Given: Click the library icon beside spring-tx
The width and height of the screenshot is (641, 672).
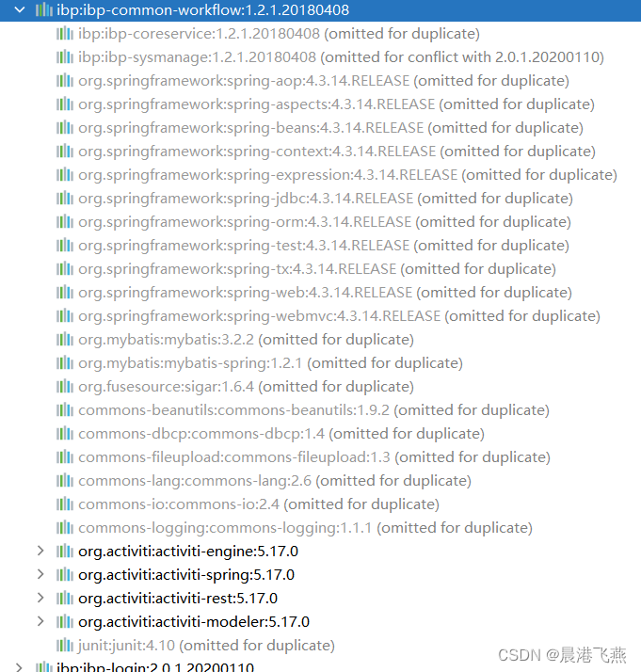Looking at the screenshot, I should pos(65,269).
